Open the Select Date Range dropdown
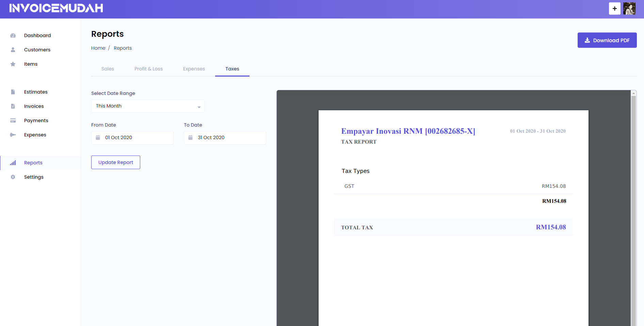The image size is (644, 326). pyautogui.click(x=147, y=106)
